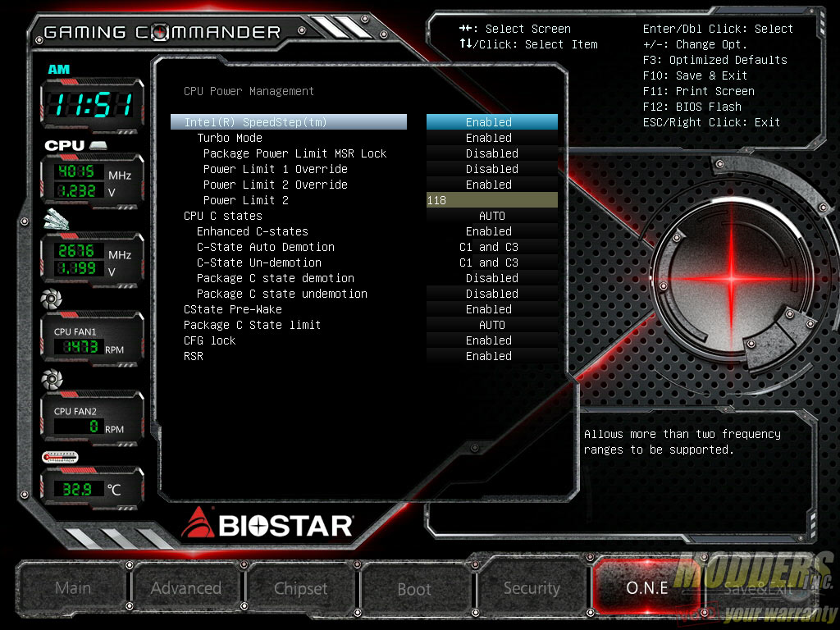Select the CState Pre-Wake label

(232, 308)
